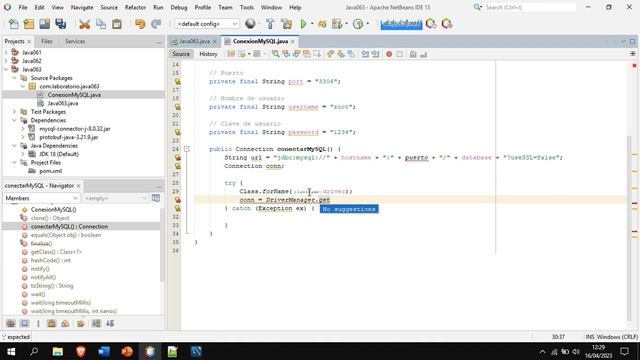The image size is (640, 360).
Task: Select protobuf-java-3.21.9.jar dependency
Action: tap(69, 137)
